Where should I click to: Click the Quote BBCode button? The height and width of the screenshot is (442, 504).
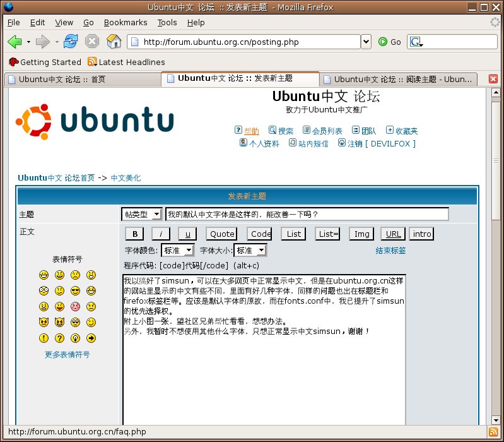(x=222, y=234)
